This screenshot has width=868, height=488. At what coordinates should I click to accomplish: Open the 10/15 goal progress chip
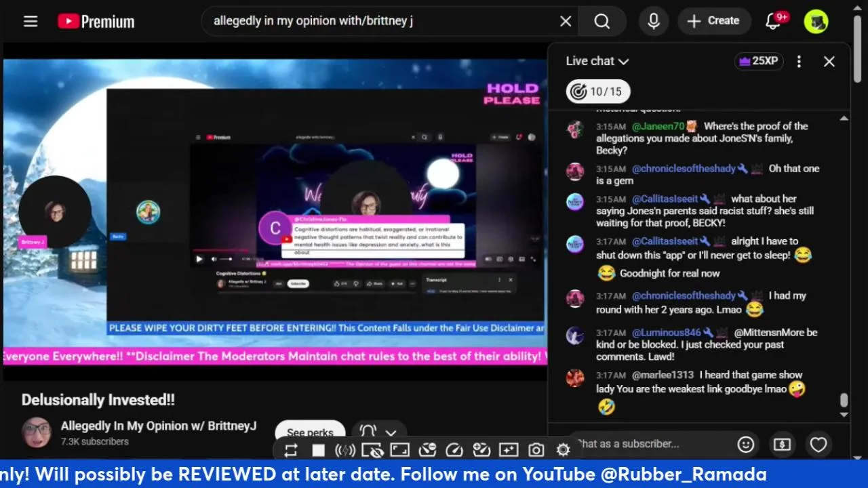pyautogui.click(x=598, y=91)
